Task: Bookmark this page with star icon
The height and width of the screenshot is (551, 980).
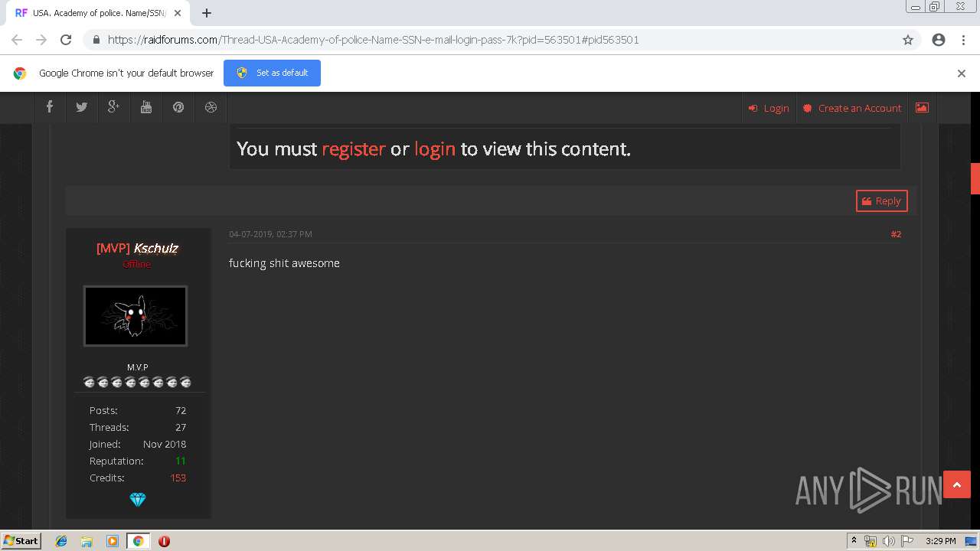Action: (908, 40)
